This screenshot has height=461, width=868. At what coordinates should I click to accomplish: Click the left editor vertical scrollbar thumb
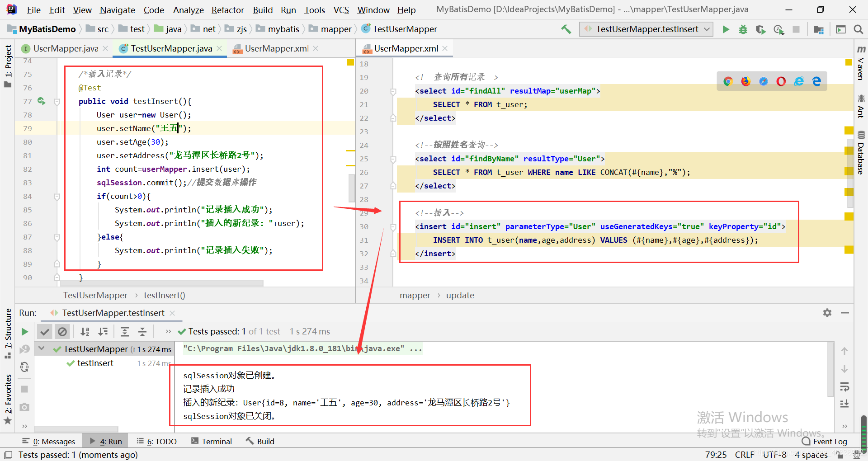coord(352,188)
